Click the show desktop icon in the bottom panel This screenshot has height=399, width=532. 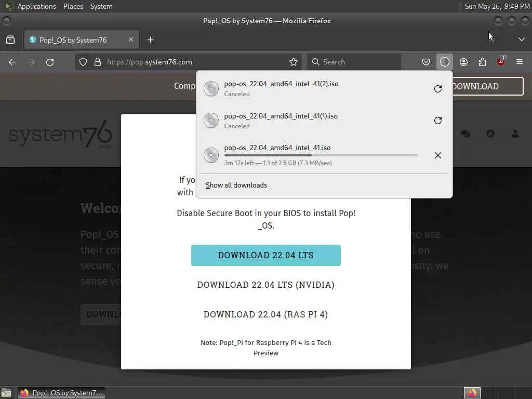click(6, 393)
